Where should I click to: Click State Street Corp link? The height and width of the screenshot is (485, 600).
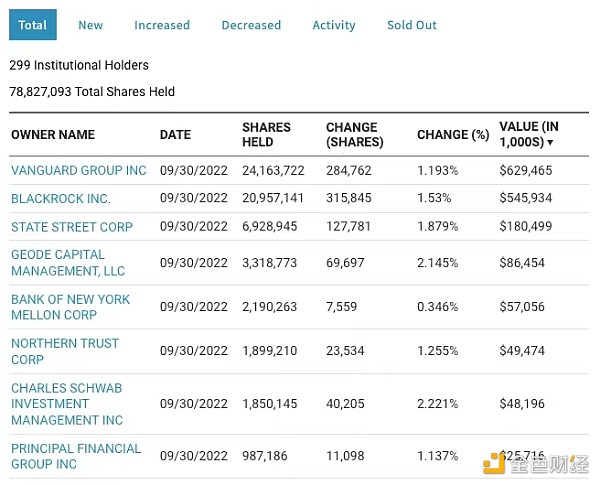tap(72, 227)
